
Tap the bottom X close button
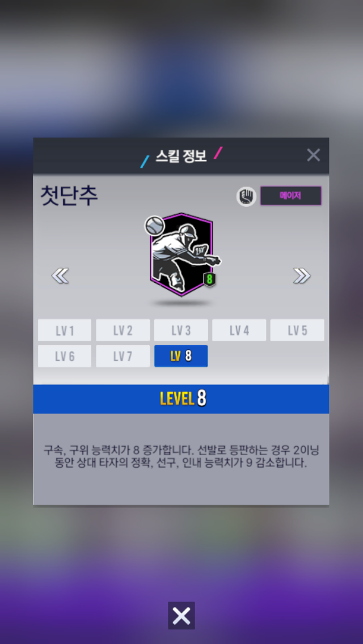pos(181,615)
